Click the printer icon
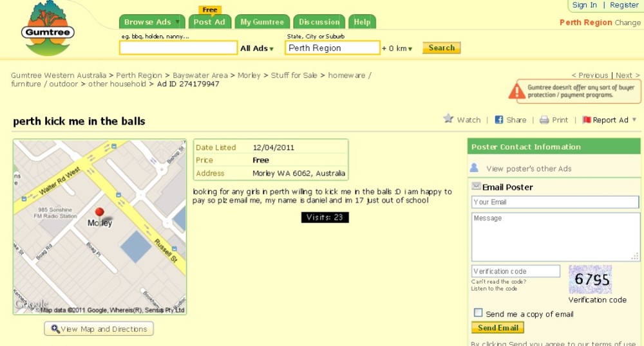Image resolution: width=644 pixels, height=346 pixels. point(544,120)
